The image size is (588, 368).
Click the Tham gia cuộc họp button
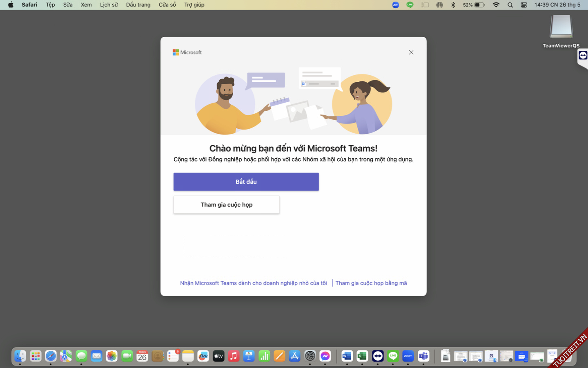point(227,204)
